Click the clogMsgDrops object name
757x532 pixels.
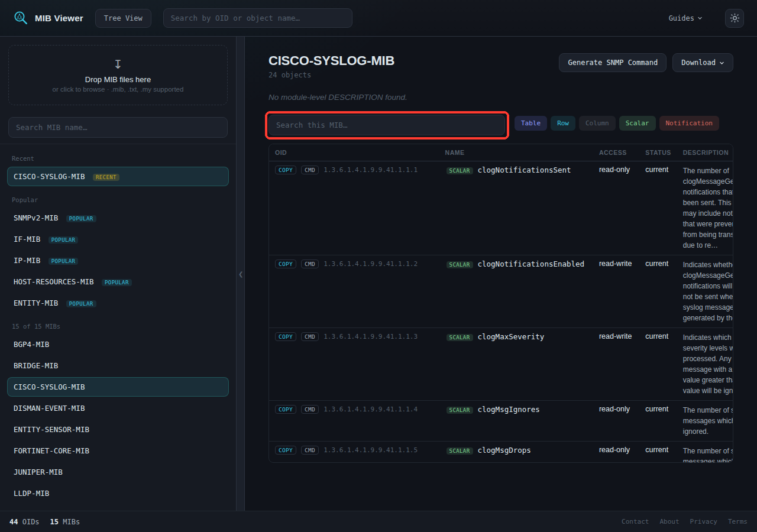point(504,450)
